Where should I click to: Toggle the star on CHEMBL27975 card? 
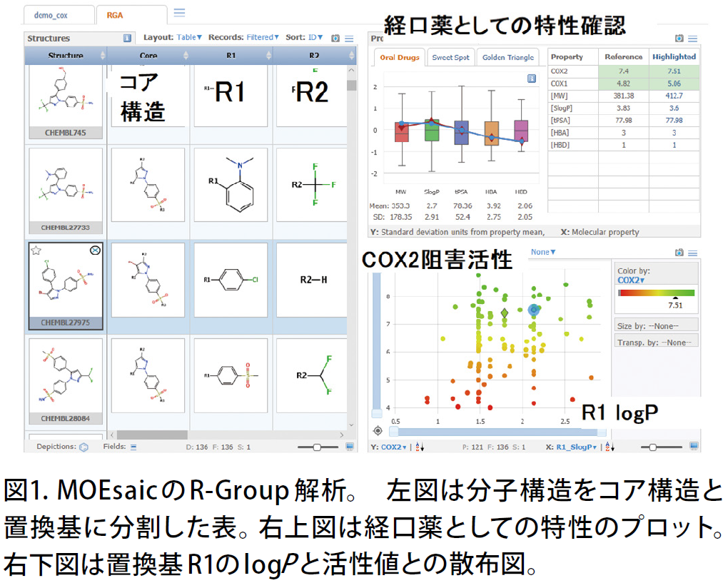click(36, 250)
